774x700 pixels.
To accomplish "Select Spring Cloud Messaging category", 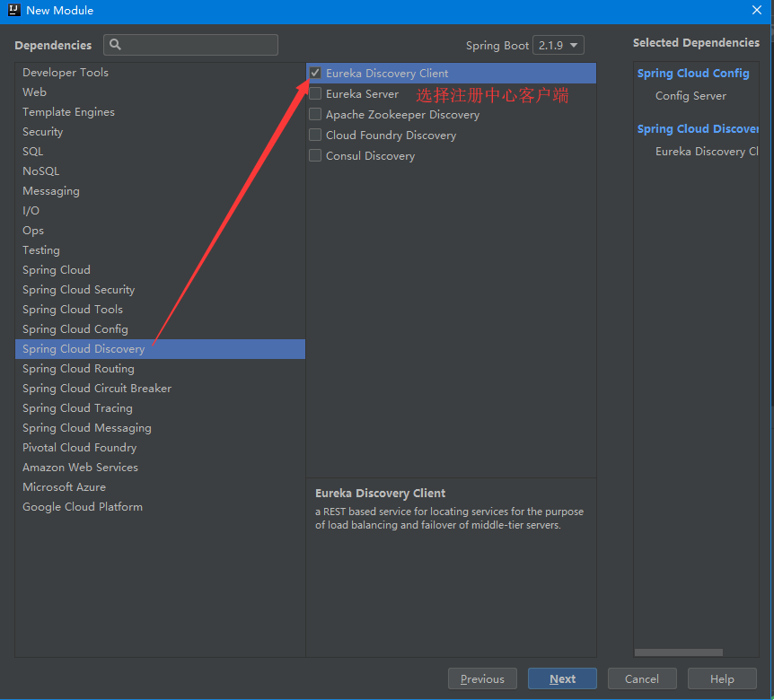I will pyautogui.click(x=160, y=428).
